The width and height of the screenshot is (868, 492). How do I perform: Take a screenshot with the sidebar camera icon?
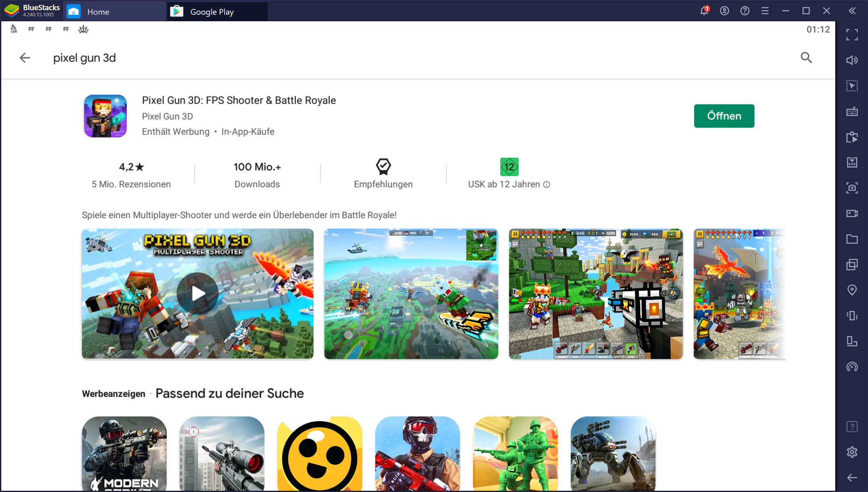852,188
